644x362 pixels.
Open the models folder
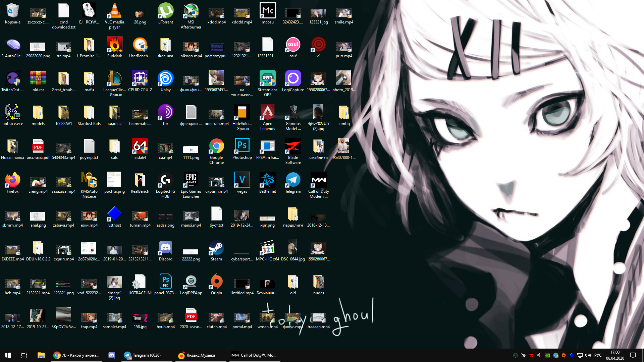click(38, 116)
